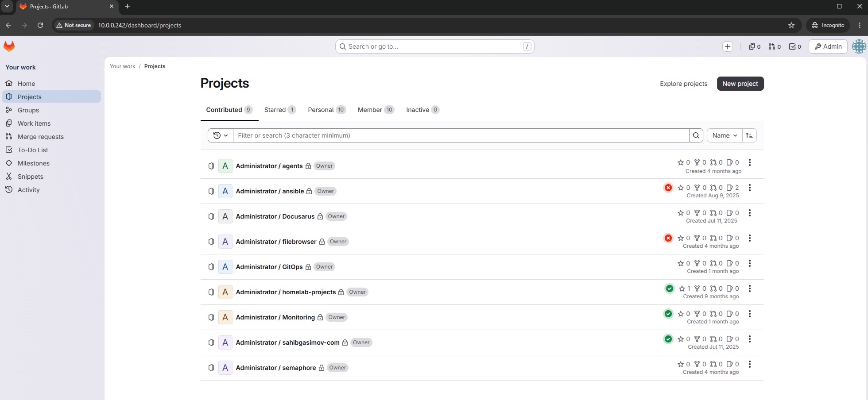This screenshot has height=400, width=868.
Task: Open actions menu for homelab-projects
Action: (x=750, y=288)
